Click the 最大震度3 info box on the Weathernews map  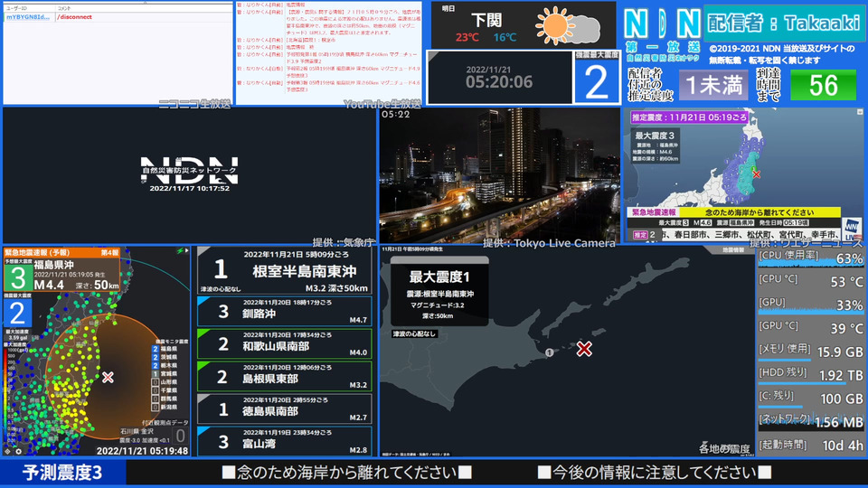coord(656,146)
